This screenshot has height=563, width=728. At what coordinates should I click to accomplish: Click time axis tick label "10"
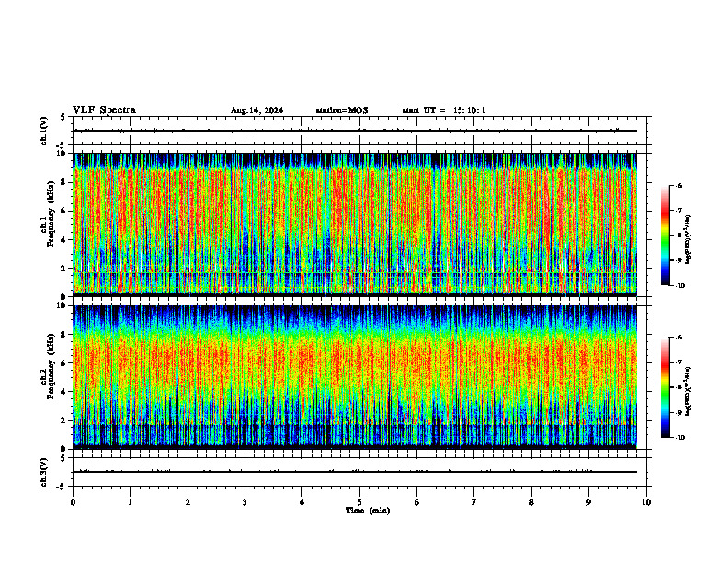(x=646, y=502)
